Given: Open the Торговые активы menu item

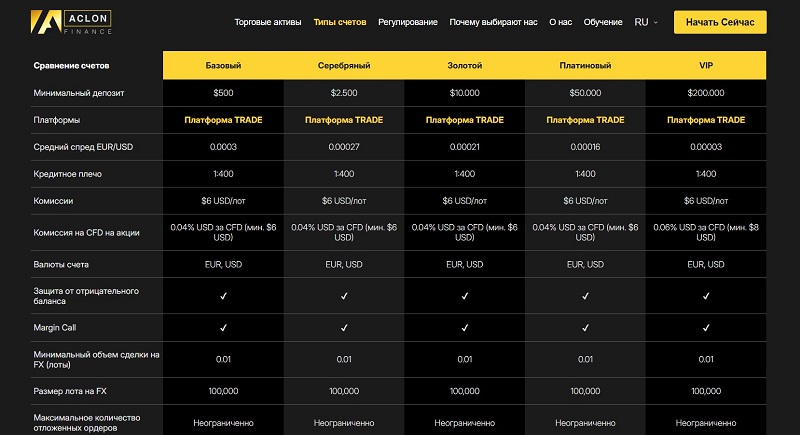Looking at the screenshot, I should pos(267,22).
